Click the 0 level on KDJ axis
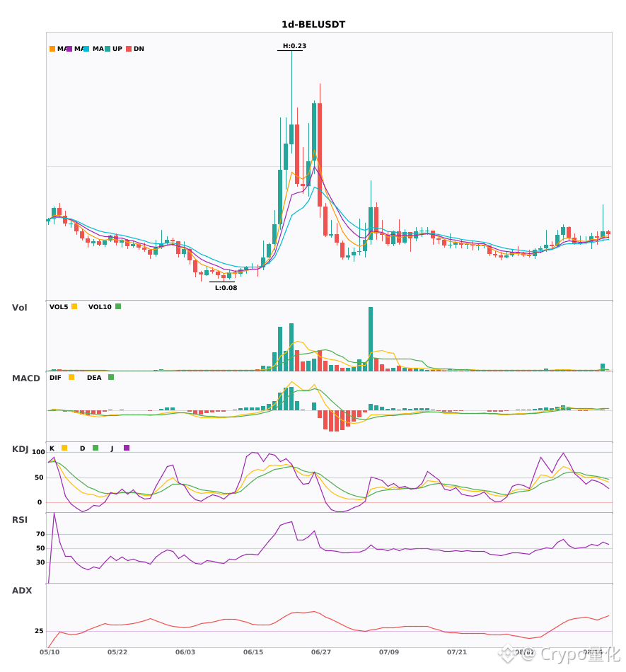 (40, 502)
